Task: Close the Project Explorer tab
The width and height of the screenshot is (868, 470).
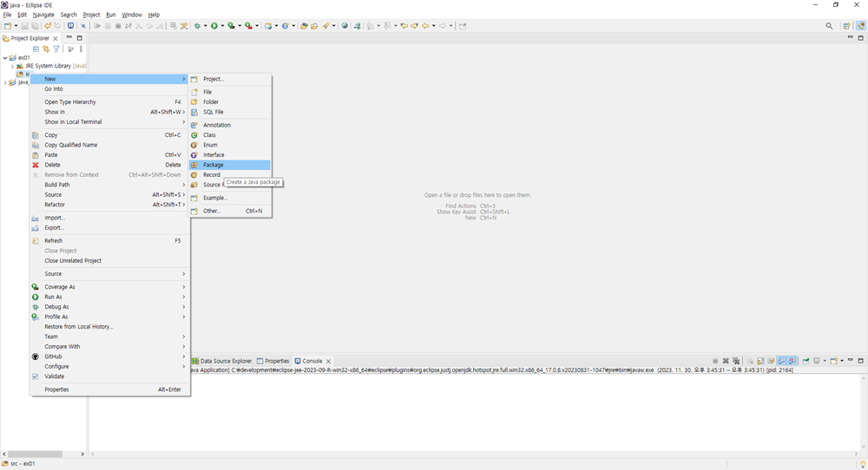Action: click(x=56, y=39)
